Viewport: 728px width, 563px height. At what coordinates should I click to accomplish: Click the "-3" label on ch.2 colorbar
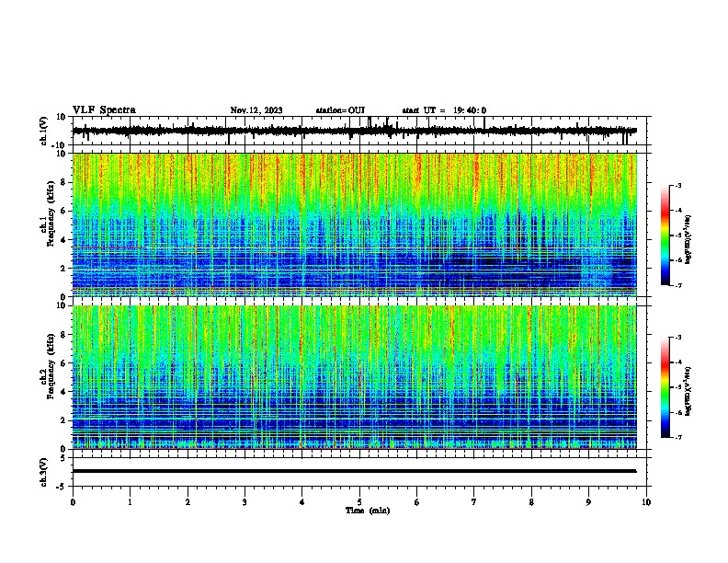(x=677, y=338)
